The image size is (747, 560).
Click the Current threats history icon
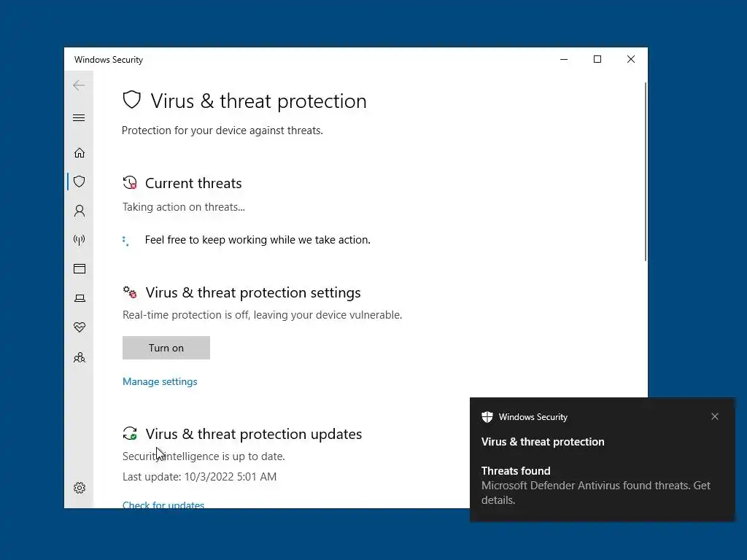tap(130, 182)
